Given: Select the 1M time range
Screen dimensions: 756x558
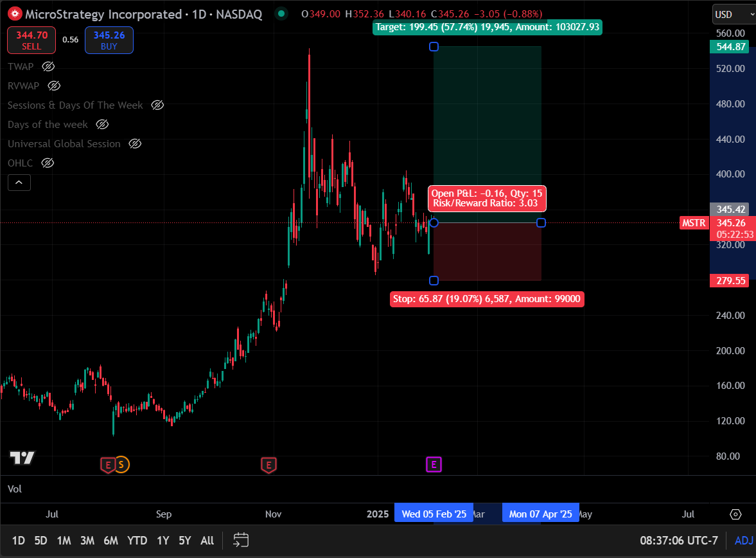Looking at the screenshot, I should [x=64, y=541].
